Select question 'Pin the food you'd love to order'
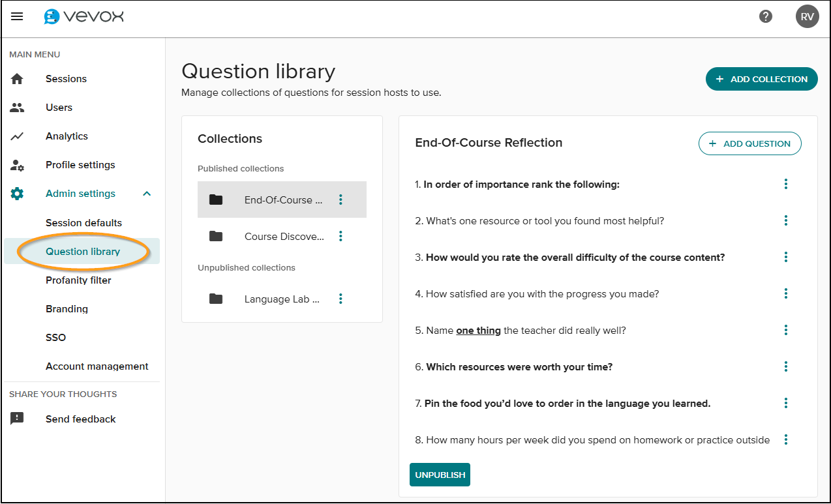This screenshot has width=831, height=504. click(563, 404)
